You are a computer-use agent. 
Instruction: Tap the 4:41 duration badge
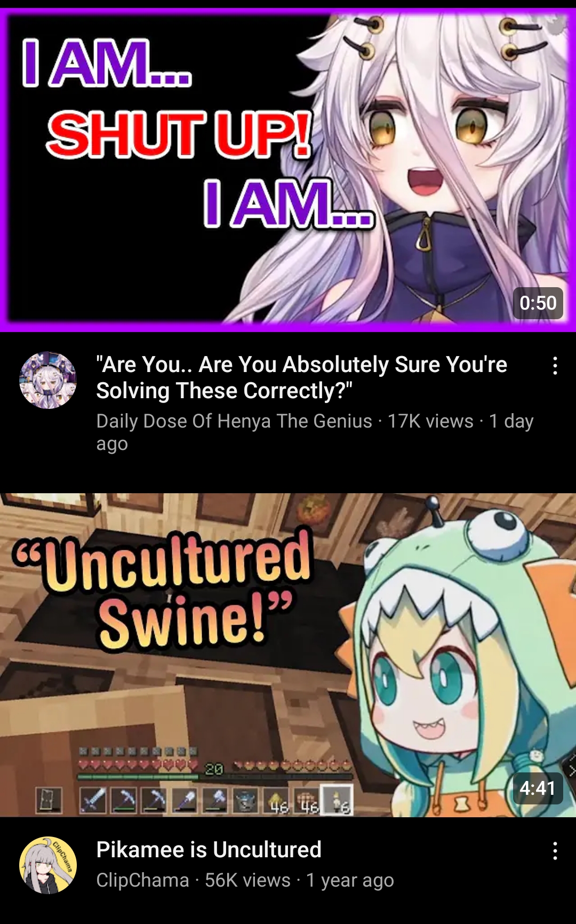(538, 788)
